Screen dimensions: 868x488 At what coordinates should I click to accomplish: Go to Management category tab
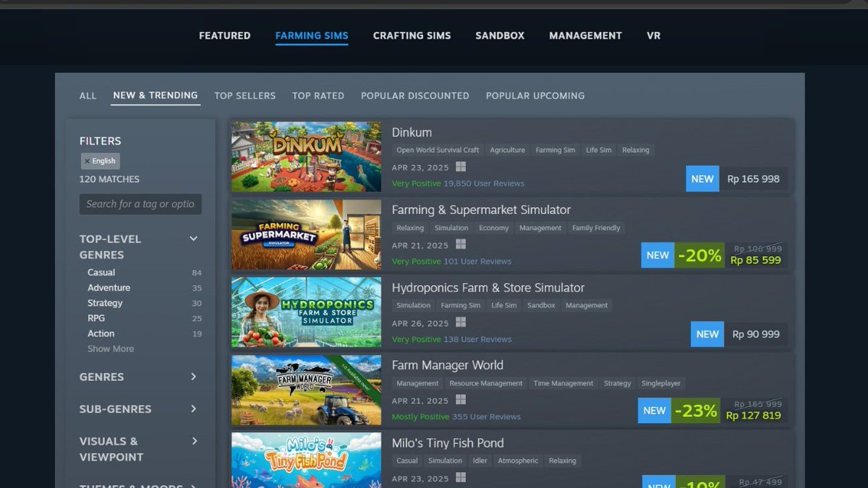click(x=585, y=35)
